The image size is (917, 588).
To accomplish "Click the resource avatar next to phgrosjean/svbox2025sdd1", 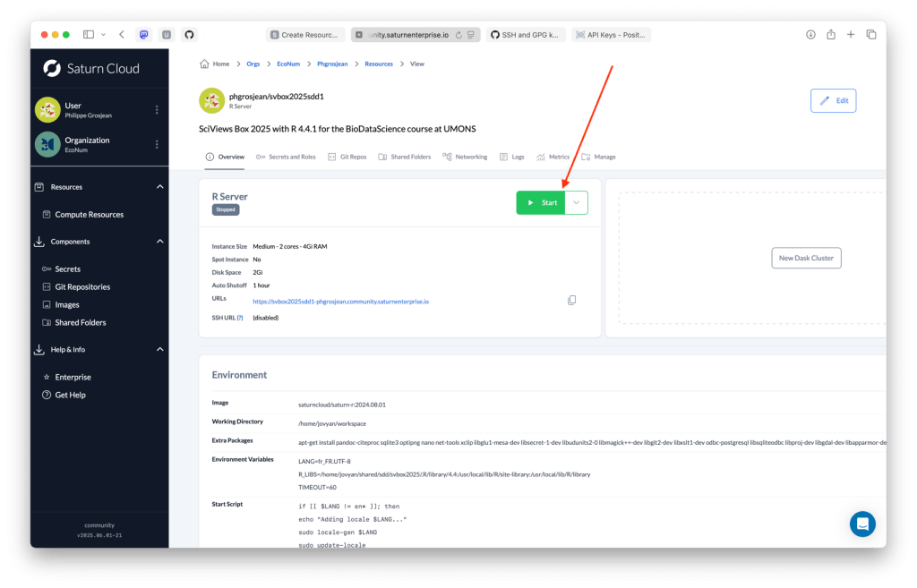I will [x=211, y=100].
